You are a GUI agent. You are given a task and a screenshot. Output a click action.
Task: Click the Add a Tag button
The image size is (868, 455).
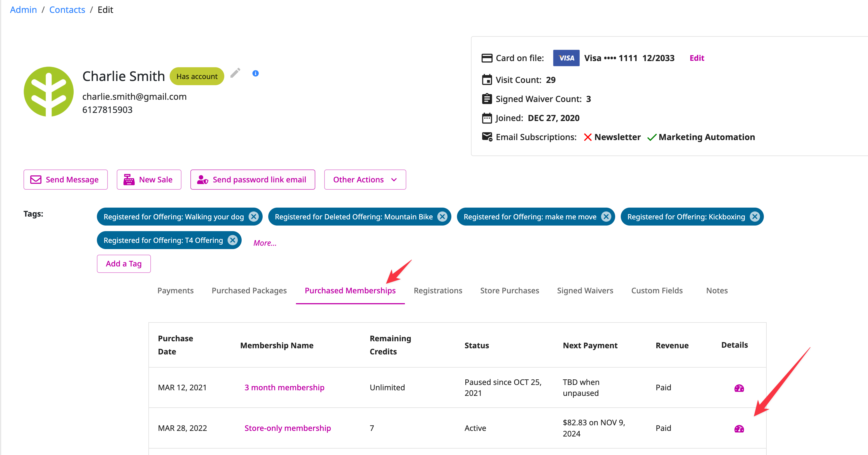tap(124, 264)
